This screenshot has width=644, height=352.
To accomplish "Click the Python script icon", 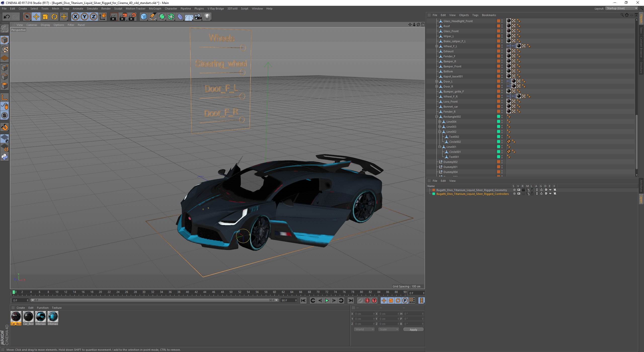I will click(x=5, y=157).
